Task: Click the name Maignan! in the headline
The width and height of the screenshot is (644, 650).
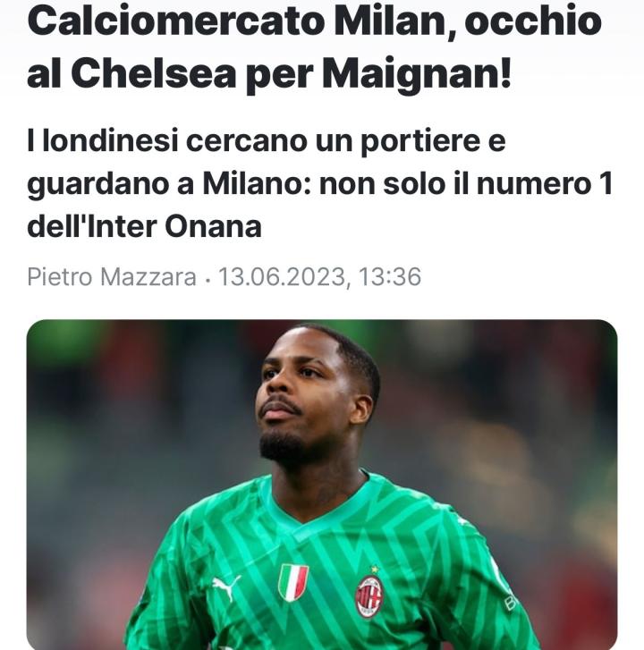Action: pos(417,75)
